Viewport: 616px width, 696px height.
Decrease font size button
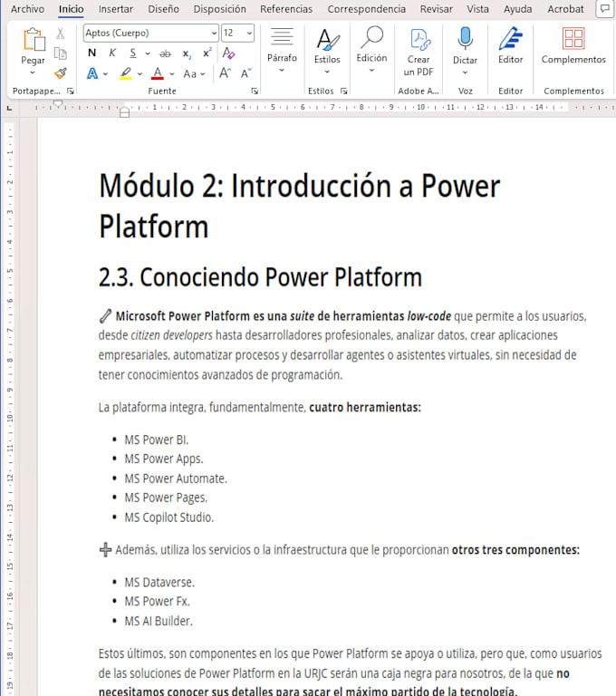pyautogui.click(x=245, y=73)
